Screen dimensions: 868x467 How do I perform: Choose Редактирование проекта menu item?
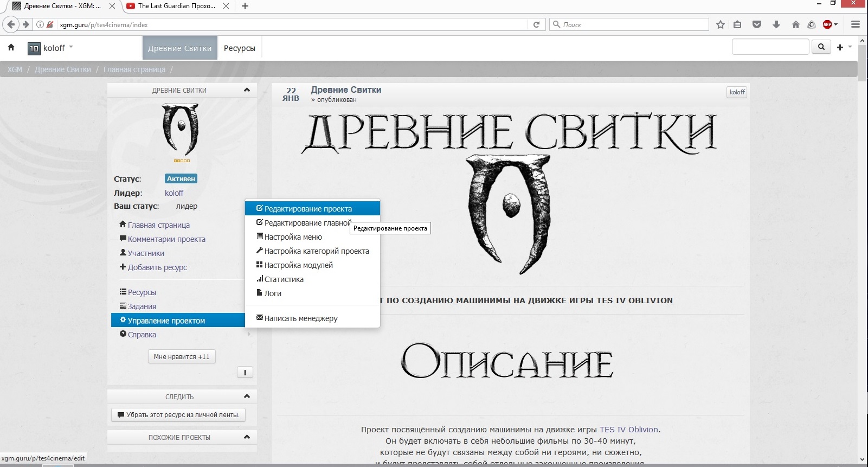[x=312, y=209]
